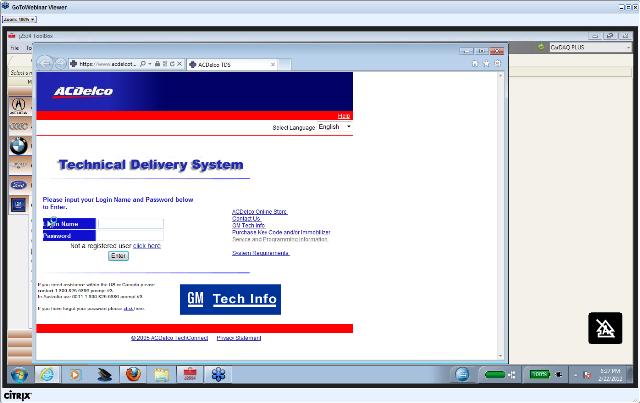This screenshot has height=403, width=640.
Task: Select the Audi logo in toolbox sidebar
Action: pos(18,126)
